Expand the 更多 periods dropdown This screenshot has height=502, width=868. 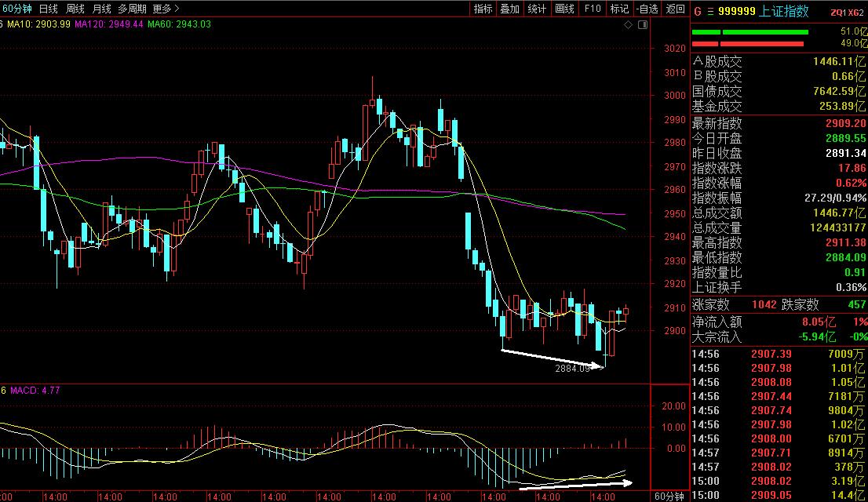(166, 9)
